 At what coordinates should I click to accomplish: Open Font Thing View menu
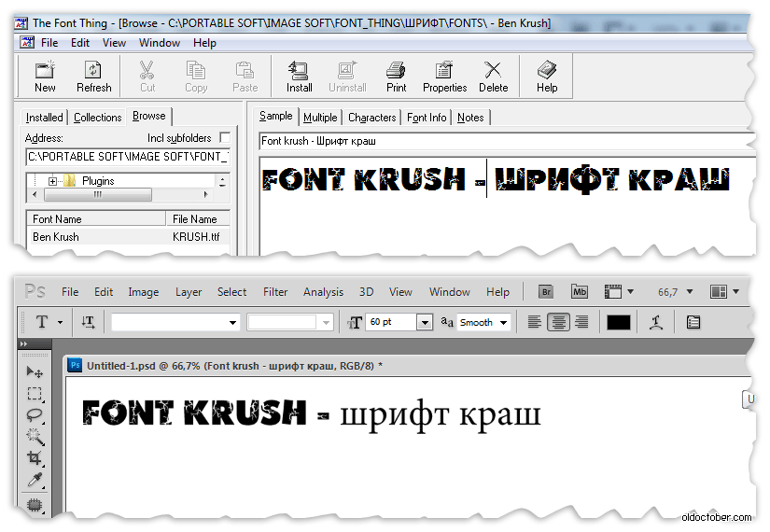pyautogui.click(x=114, y=43)
